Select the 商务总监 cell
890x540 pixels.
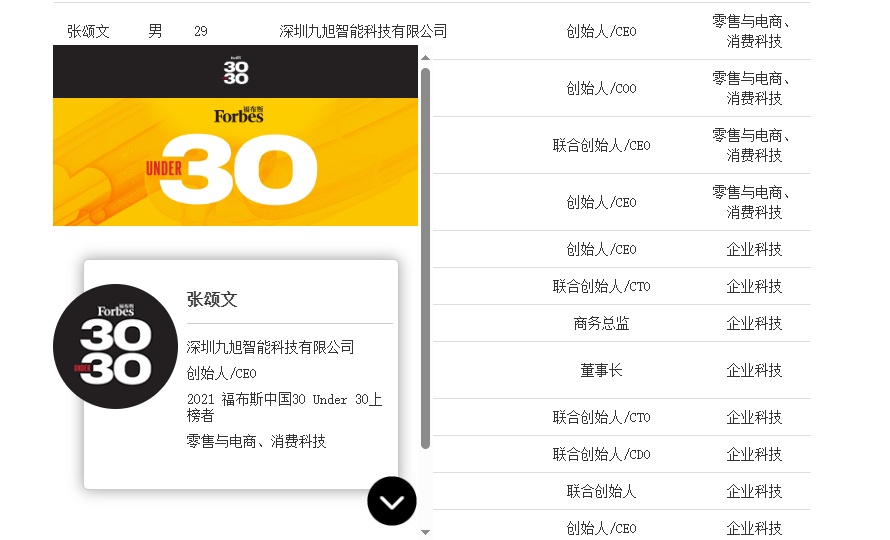coord(601,323)
